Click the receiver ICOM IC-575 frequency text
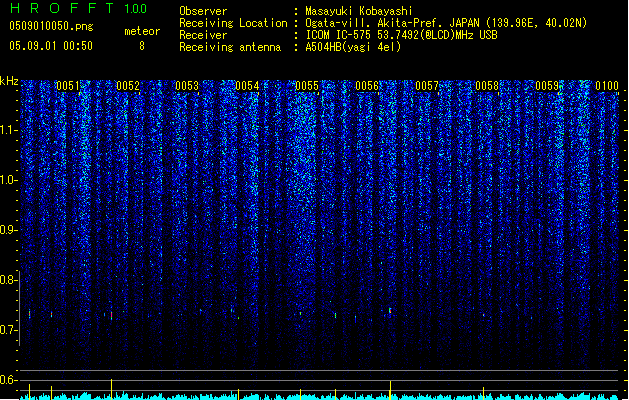The height and width of the screenshot is (400, 629). pos(401,35)
